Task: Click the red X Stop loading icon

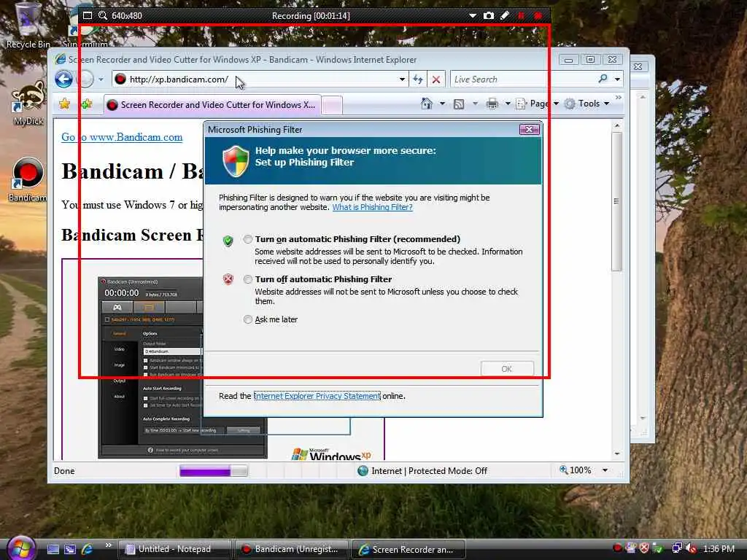Action: tap(436, 79)
